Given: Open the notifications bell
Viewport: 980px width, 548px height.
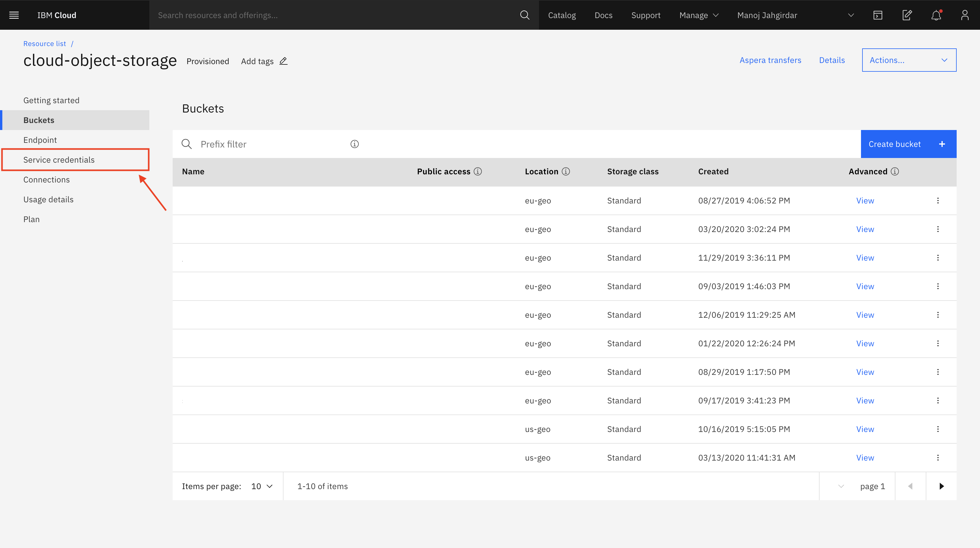Looking at the screenshot, I should point(936,15).
